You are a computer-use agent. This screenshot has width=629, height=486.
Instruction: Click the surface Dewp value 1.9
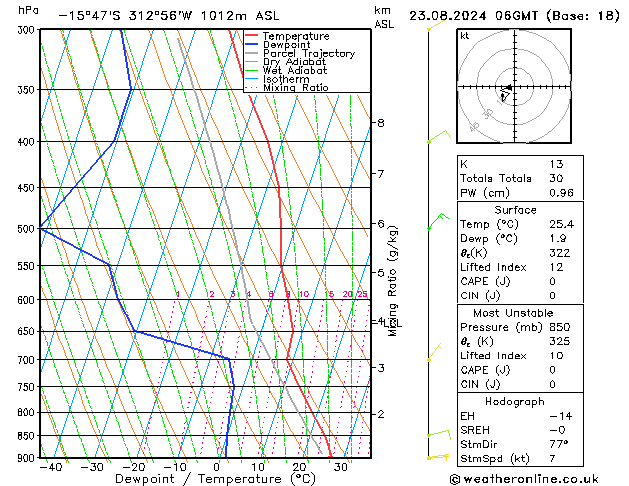click(x=558, y=239)
